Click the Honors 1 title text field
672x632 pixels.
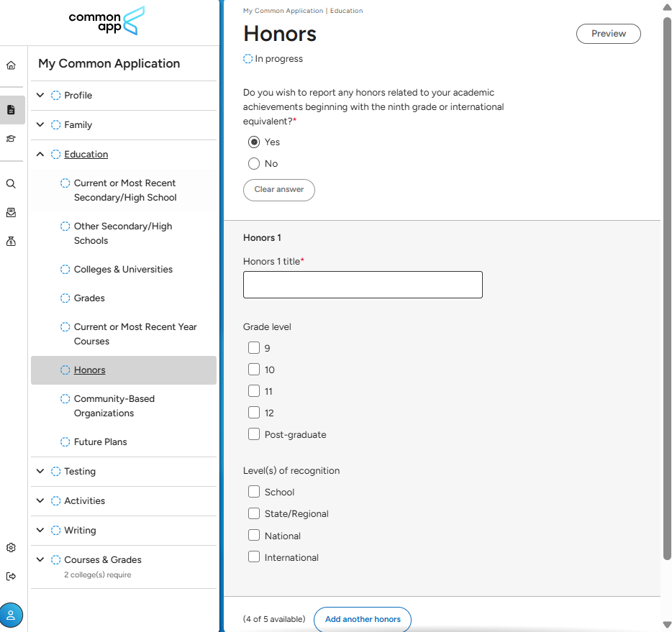pos(363,285)
